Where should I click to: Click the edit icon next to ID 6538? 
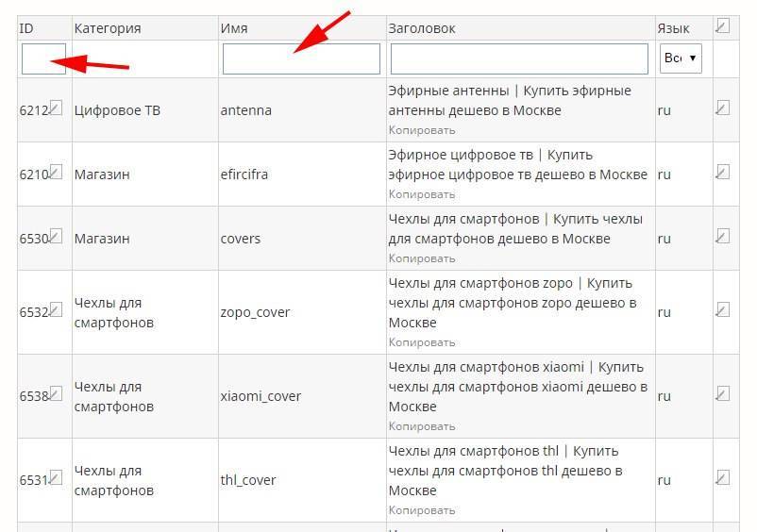[x=56, y=393]
